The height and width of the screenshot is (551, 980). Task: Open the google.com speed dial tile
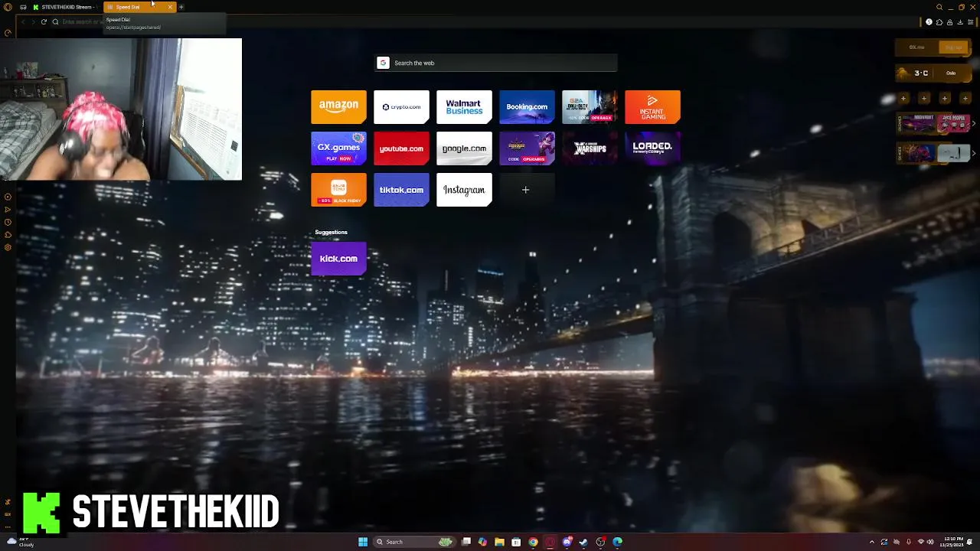464,148
